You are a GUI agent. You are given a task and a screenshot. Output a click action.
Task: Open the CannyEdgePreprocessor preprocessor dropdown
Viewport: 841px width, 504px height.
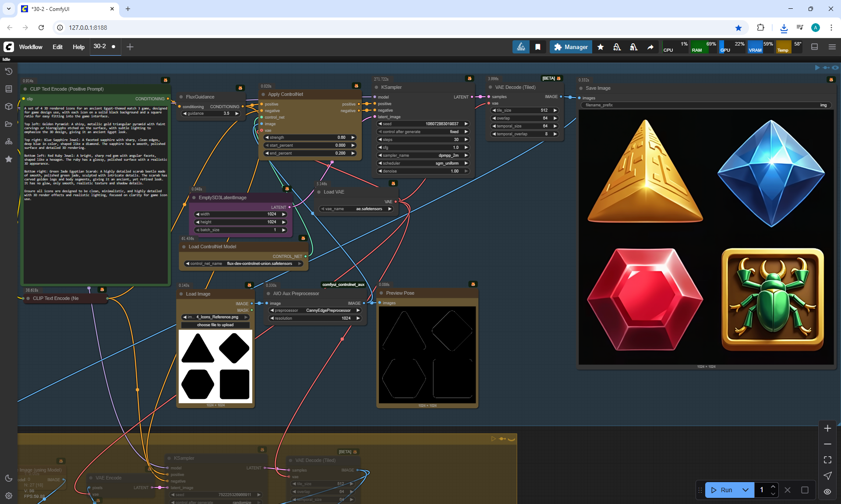pyautogui.click(x=315, y=310)
